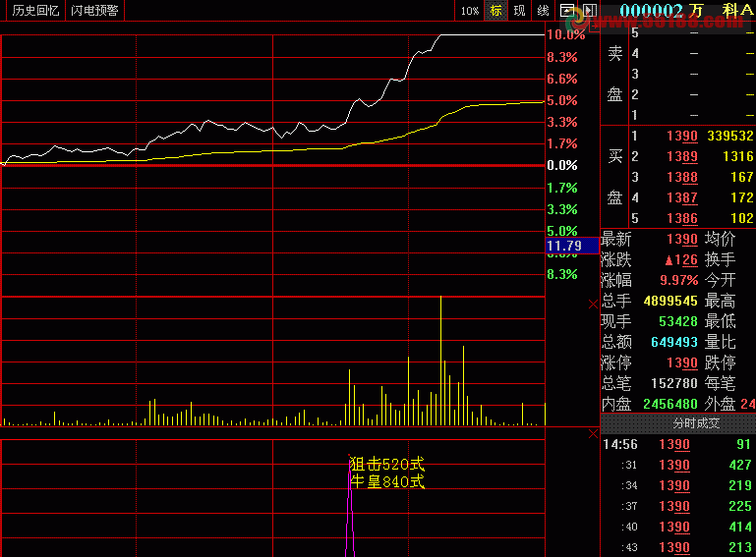Toggle the 现 display button

coord(519,11)
